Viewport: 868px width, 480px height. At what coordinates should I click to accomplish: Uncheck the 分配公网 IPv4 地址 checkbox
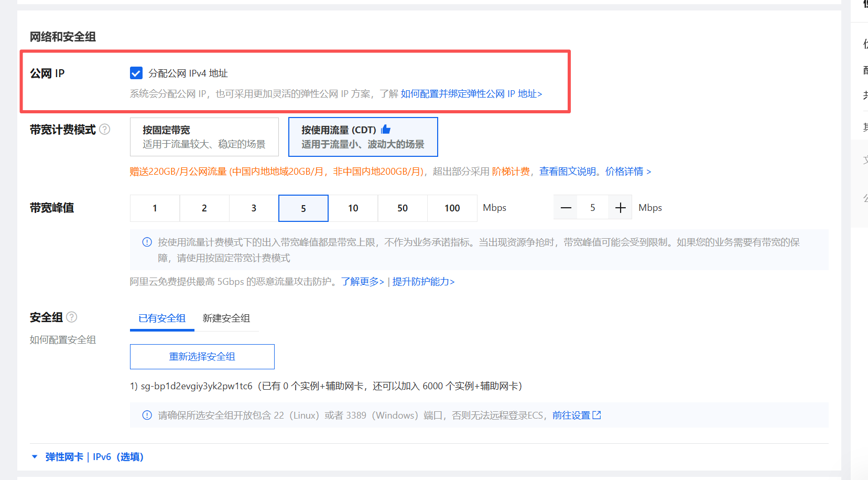136,73
